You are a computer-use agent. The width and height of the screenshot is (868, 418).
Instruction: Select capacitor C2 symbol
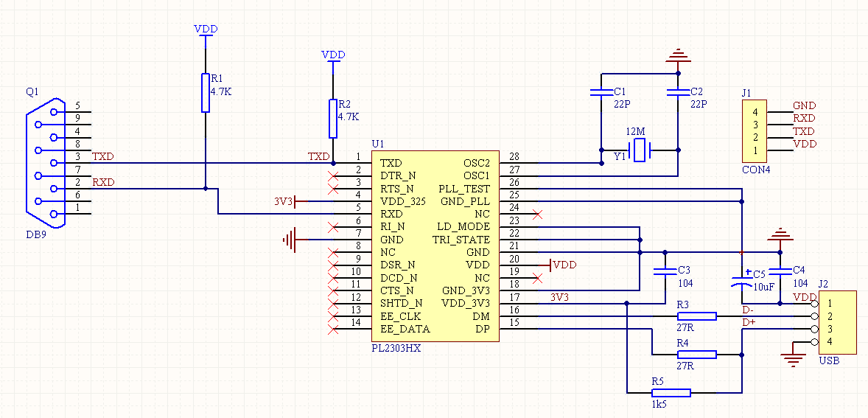point(679,92)
